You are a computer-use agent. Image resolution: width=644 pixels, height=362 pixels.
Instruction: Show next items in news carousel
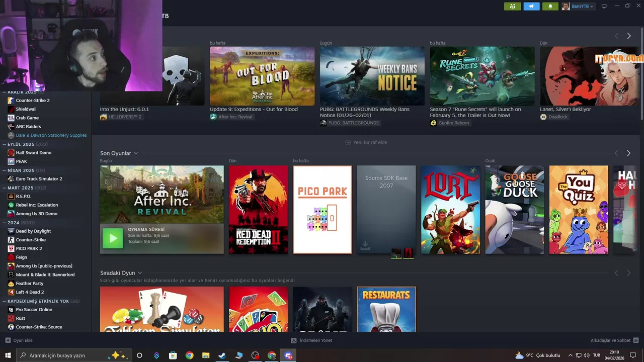click(628, 36)
